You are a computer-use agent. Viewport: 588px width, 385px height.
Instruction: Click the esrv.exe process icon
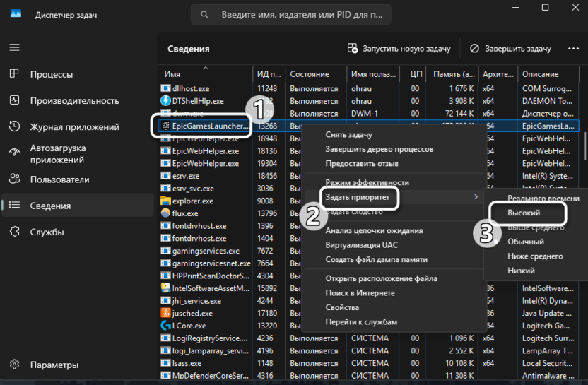[x=165, y=175]
